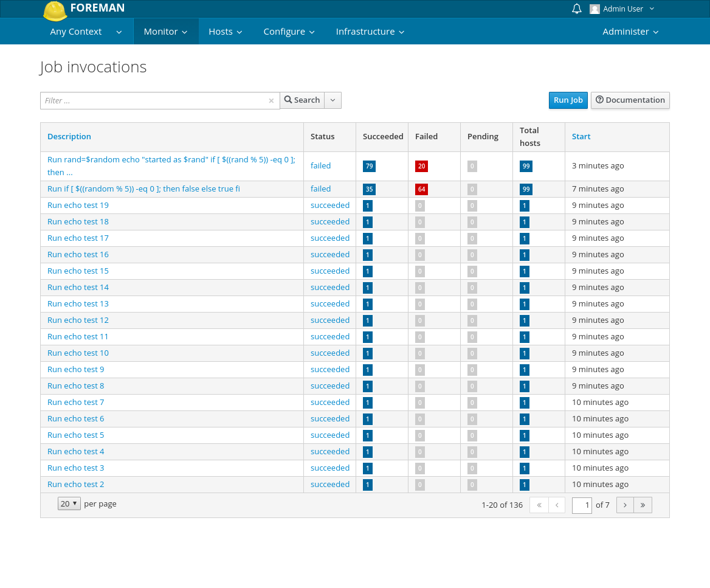Screen dimensions: 710x588
Task: Open the Any Context selector
Action: (x=86, y=32)
